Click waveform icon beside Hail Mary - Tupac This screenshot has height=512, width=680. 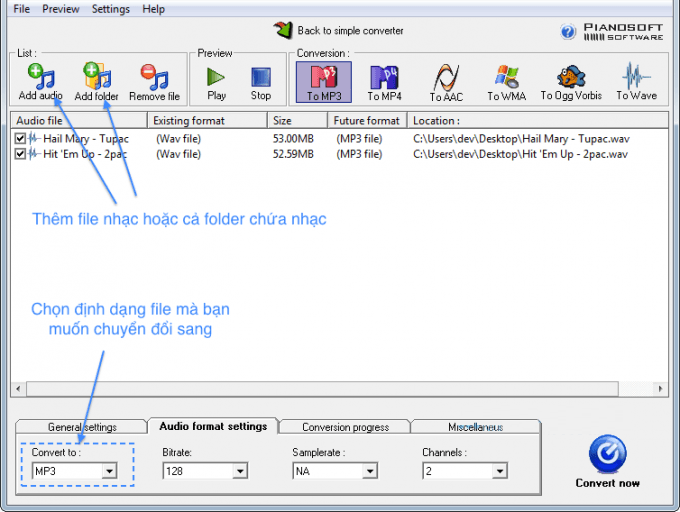pos(34,139)
